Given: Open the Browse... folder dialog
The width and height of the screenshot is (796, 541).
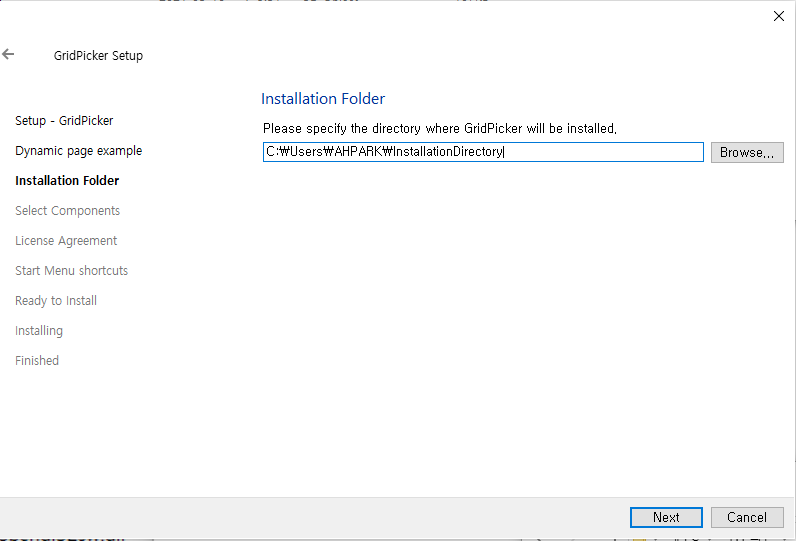Looking at the screenshot, I should click(x=747, y=152).
